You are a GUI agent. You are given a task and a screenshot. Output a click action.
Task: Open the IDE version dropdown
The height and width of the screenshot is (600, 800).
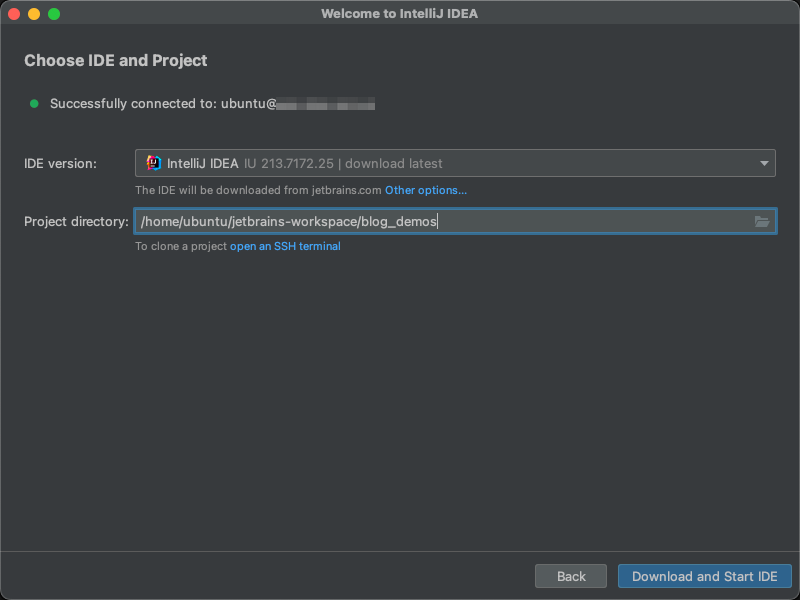click(x=455, y=163)
